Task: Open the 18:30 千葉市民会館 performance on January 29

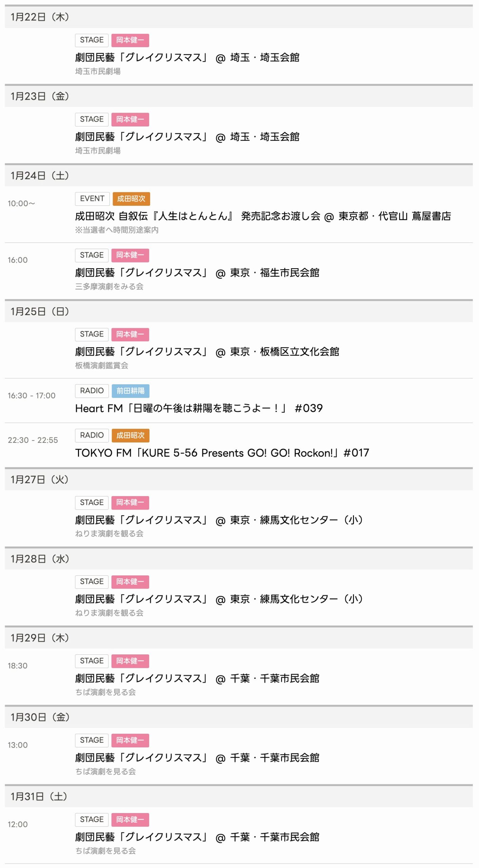Action: tap(197, 678)
